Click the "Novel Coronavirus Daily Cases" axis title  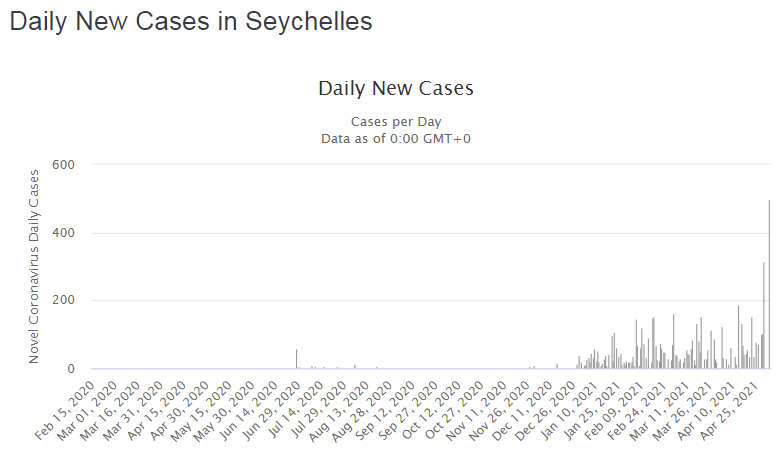tap(33, 266)
